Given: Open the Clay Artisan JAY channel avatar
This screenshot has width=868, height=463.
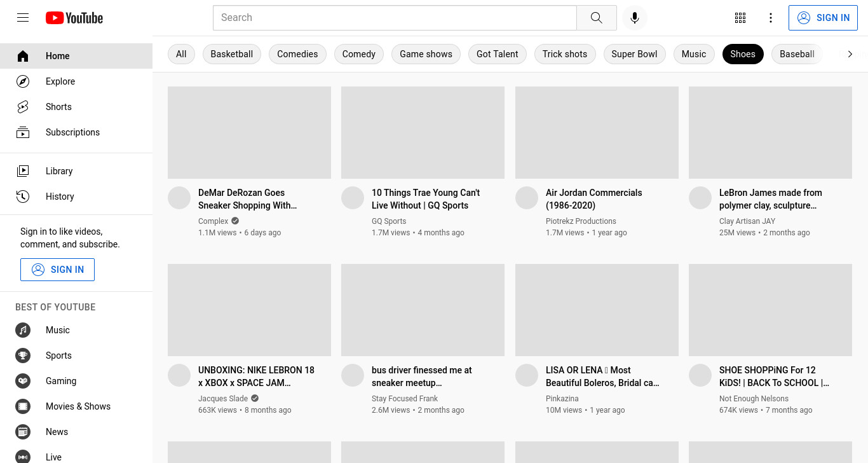Looking at the screenshot, I should tap(700, 198).
